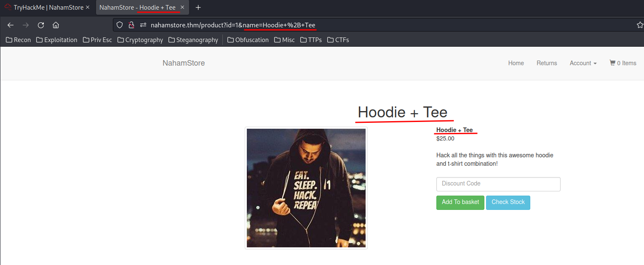Image resolution: width=644 pixels, height=265 pixels.
Task: Open the Recon bookmarks folder
Action: click(x=19, y=40)
